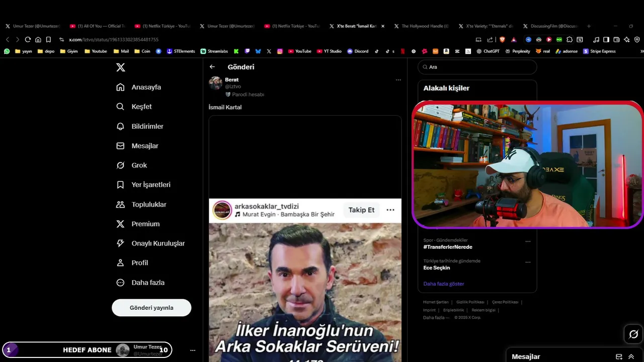This screenshot has width=644, height=362.
Task: Click the browser forward arrow
Action: 18,39
